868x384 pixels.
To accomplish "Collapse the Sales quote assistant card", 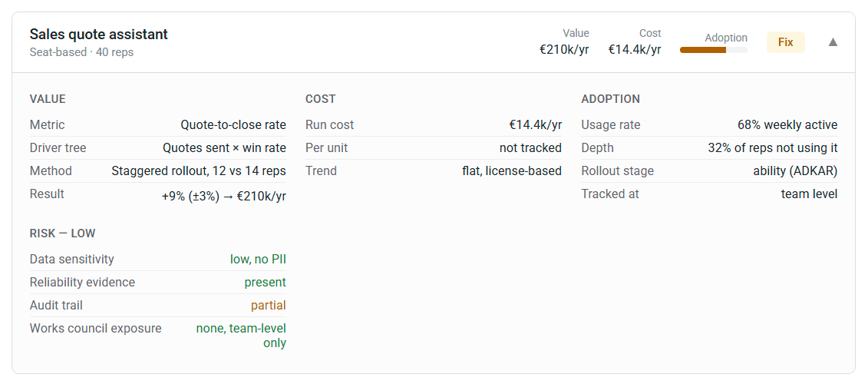I will (833, 42).
